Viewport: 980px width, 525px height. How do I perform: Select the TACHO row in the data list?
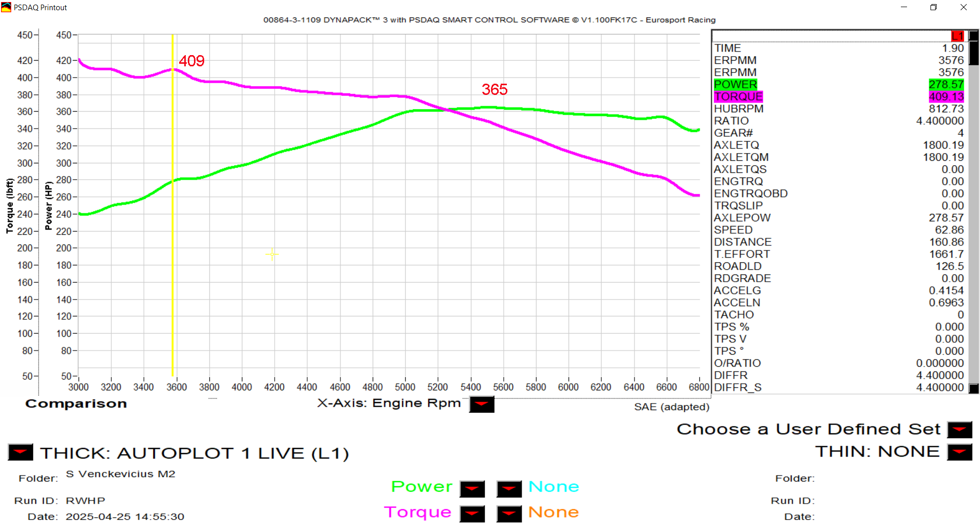pyautogui.click(x=839, y=315)
